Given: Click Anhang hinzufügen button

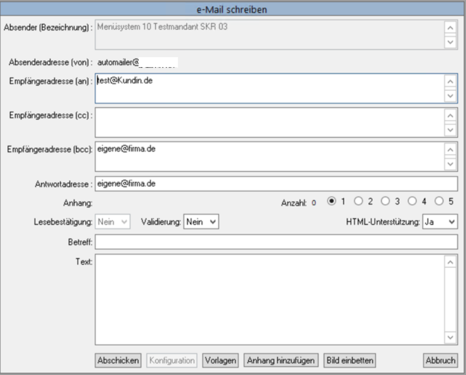Looking at the screenshot, I should point(281,361).
